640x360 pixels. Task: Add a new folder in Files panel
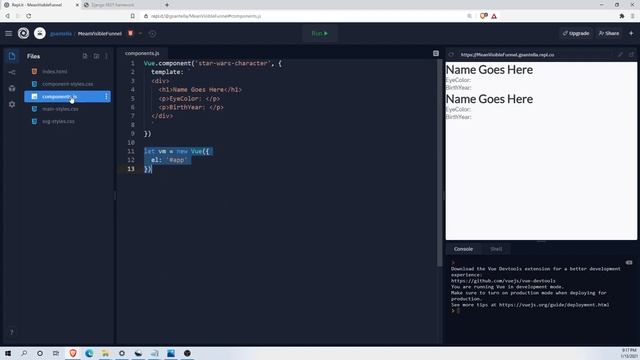click(x=96, y=56)
